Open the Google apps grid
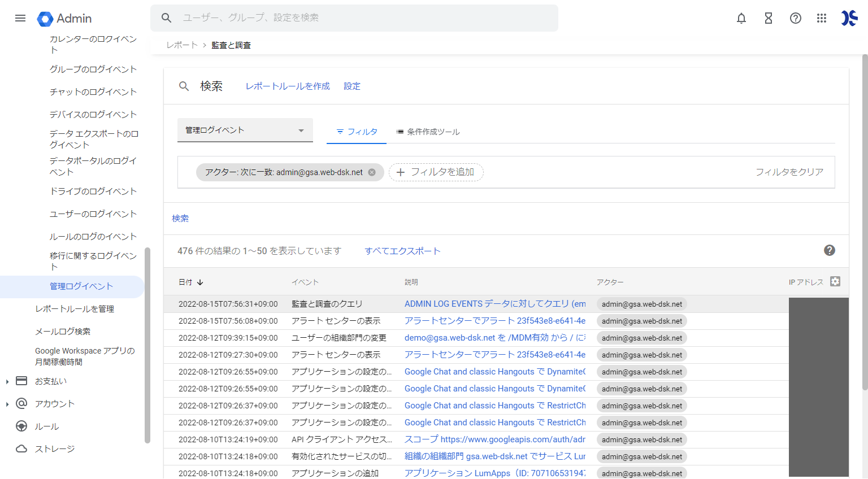868x479 pixels. coord(822,18)
